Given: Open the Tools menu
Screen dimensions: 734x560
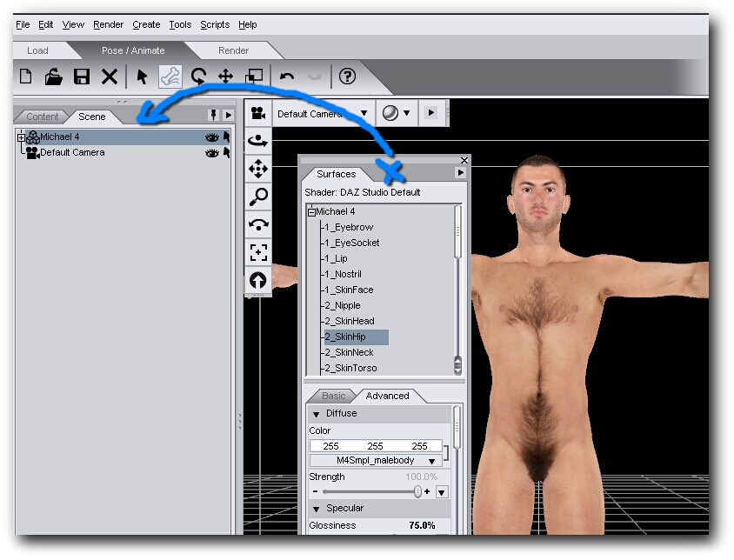Looking at the screenshot, I should tap(180, 24).
